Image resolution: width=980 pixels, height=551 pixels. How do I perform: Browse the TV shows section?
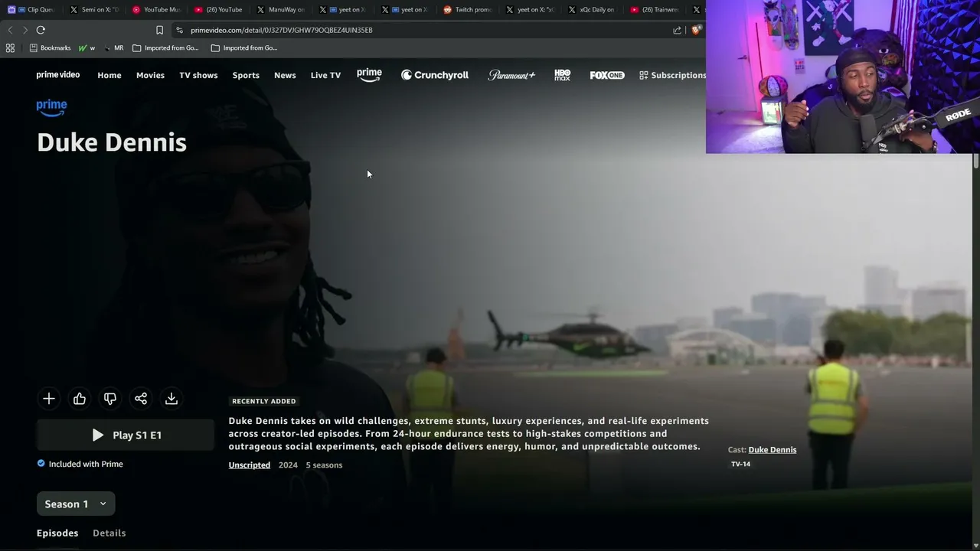point(198,75)
